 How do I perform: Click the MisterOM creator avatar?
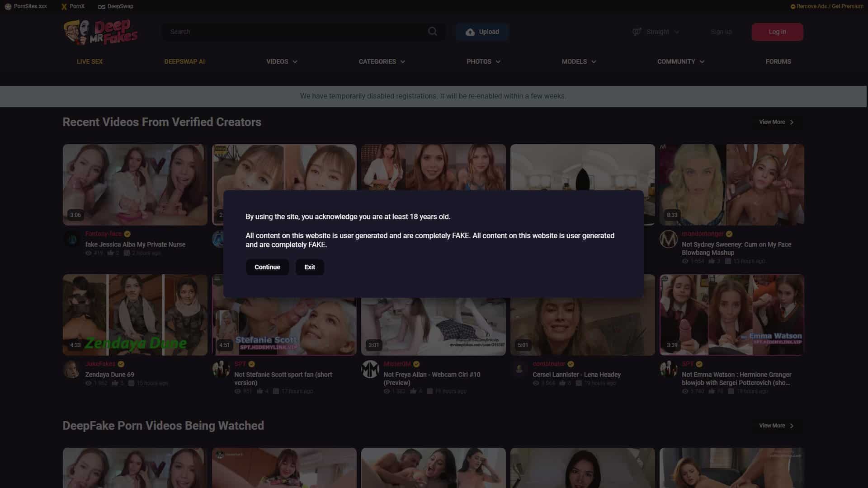pyautogui.click(x=371, y=369)
